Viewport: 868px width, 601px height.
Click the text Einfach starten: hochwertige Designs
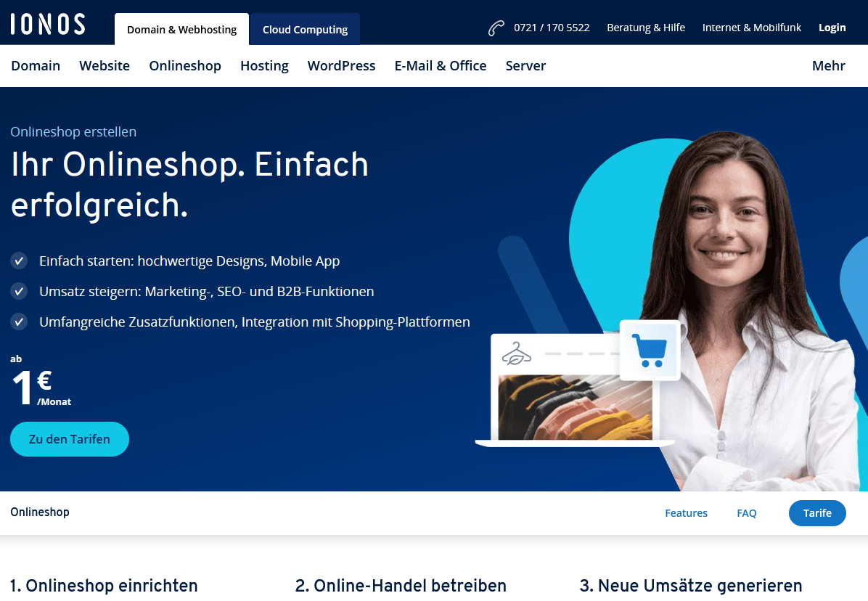tap(189, 261)
